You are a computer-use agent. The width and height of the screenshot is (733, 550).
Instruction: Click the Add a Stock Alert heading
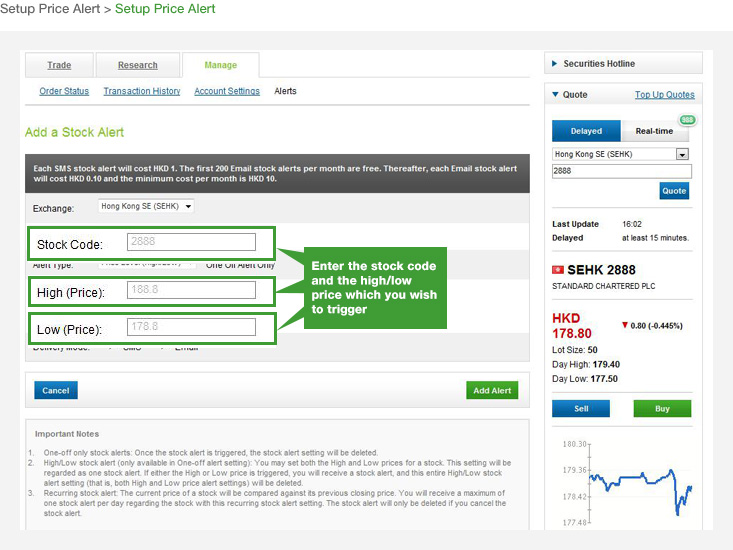(74, 132)
